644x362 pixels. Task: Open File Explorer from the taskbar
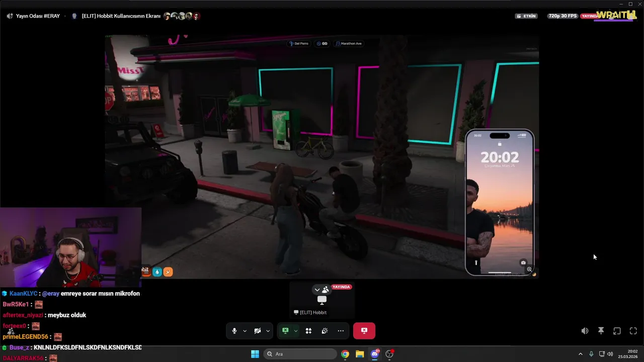click(x=360, y=354)
